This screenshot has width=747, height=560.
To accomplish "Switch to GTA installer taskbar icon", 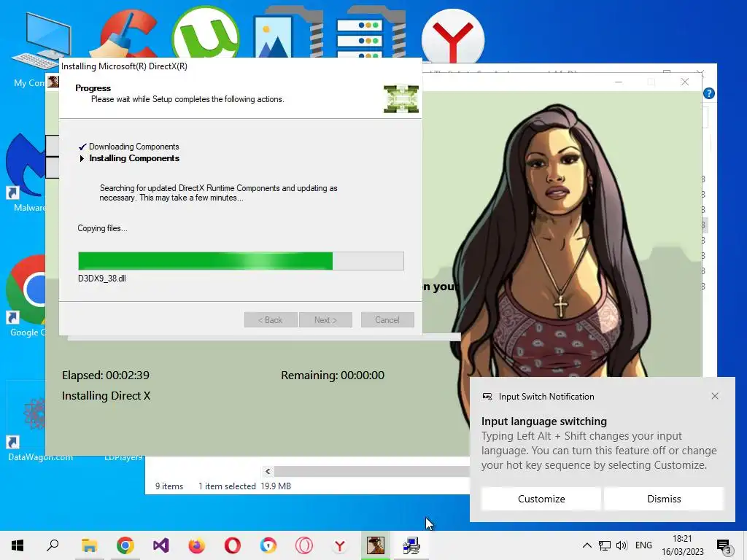I will 376,545.
